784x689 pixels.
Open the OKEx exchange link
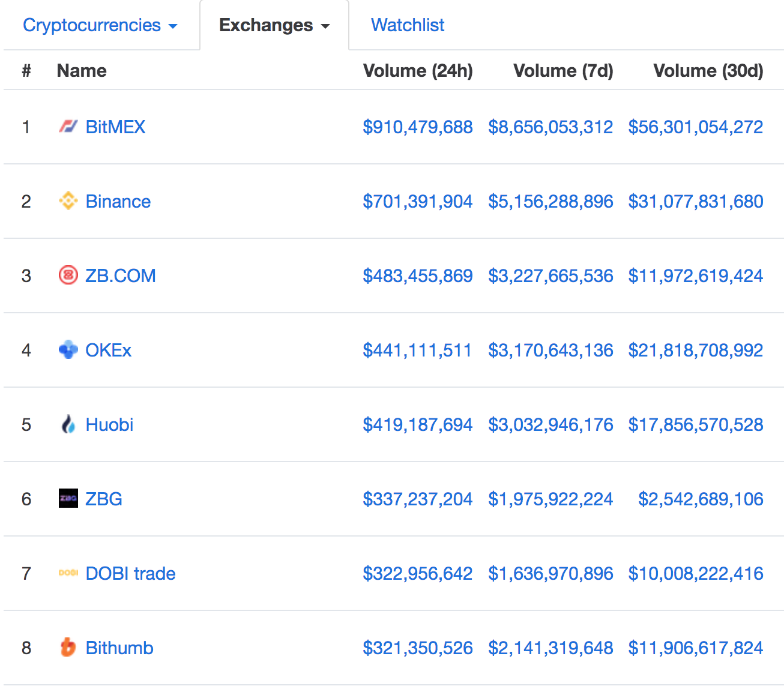(109, 350)
